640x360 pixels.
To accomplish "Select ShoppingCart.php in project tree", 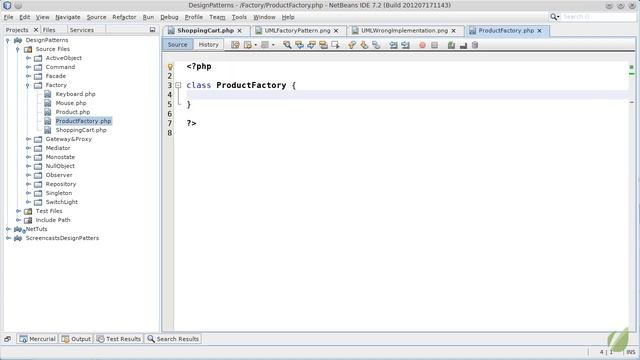I will coord(81,130).
